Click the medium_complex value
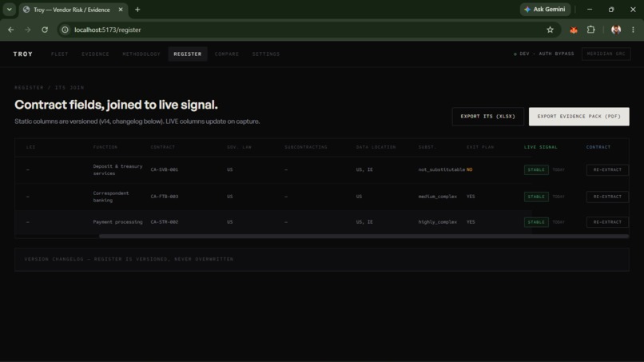Screen dimensions: 644x362 (x=437, y=197)
